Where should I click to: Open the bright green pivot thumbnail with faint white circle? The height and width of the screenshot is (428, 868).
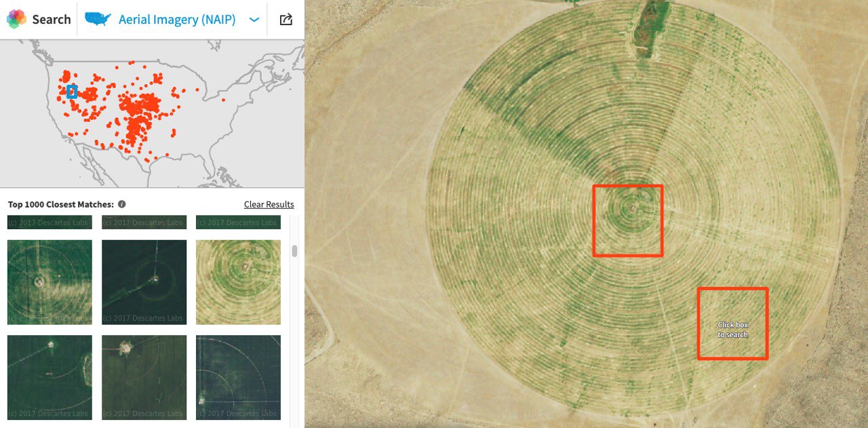coord(50,282)
